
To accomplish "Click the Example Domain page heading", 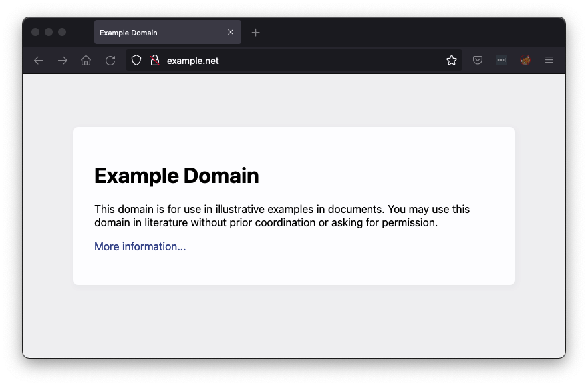I will pos(177,176).
